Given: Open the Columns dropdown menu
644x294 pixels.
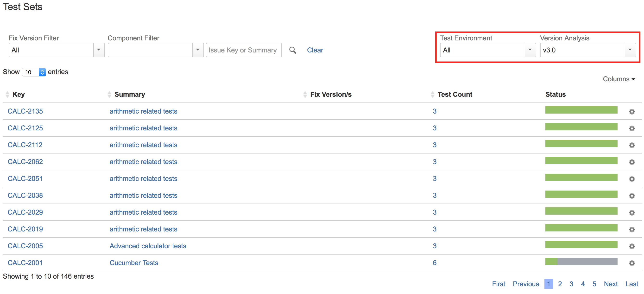Looking at the screenshot, I should 619,79.
